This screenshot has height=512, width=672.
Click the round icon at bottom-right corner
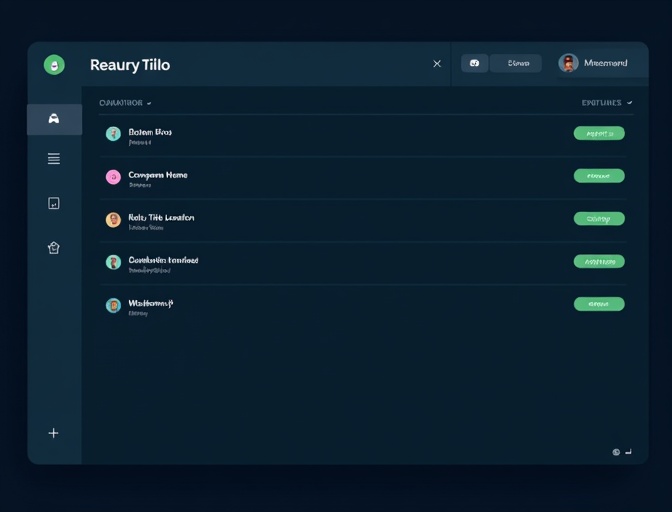tap(616, 452)
